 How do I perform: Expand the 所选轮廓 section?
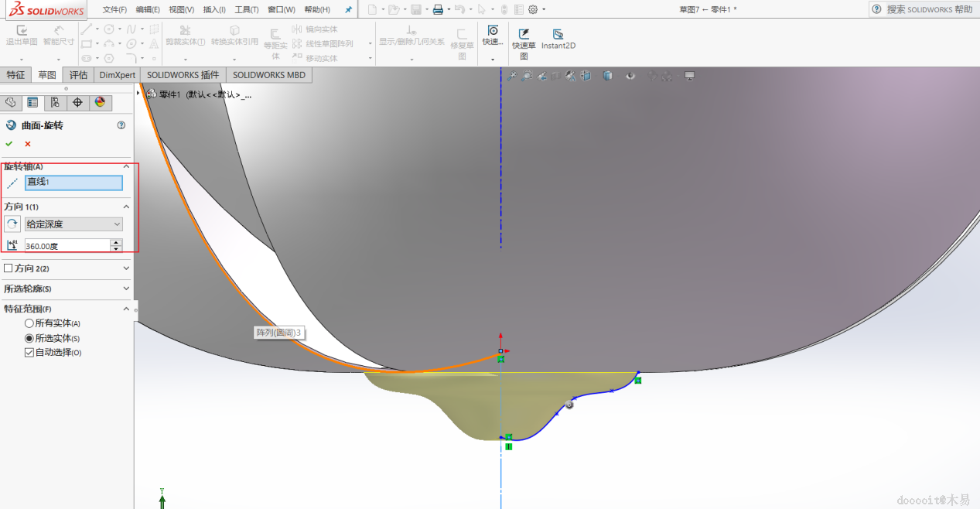[126, 289]
